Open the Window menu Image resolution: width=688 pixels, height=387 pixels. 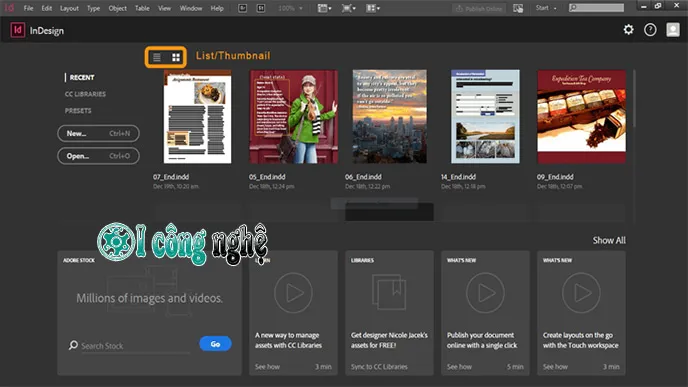tap(191, 8)
